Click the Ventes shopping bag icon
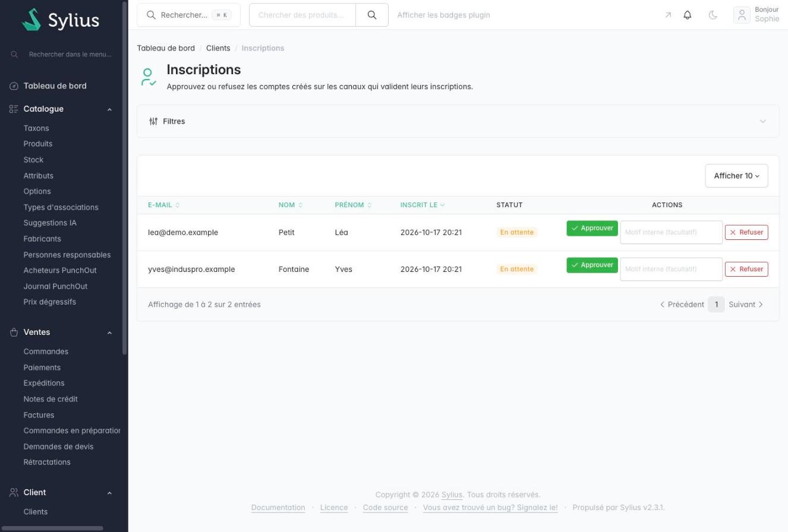The height and width of the screenshot is (532, 788). (14, 332)
